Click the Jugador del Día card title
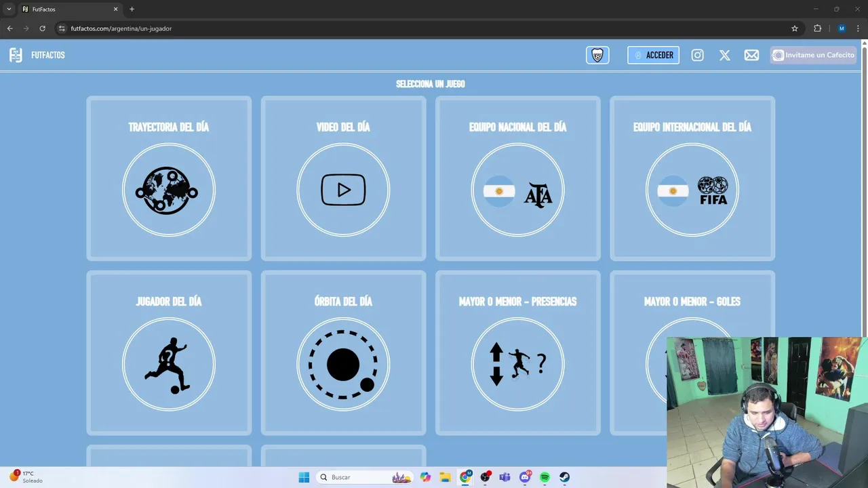 pos(169,302)
